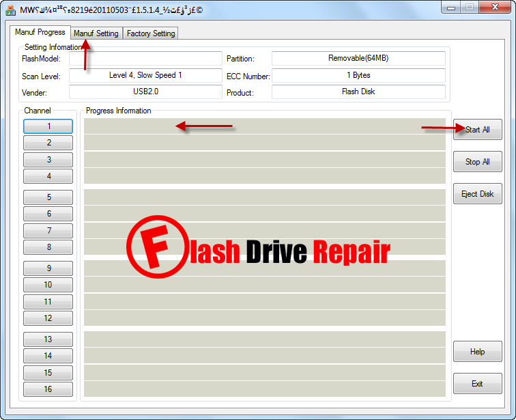This screenshot has height=420, width=516.
Task: Close the window with X button
Action: 495,8
